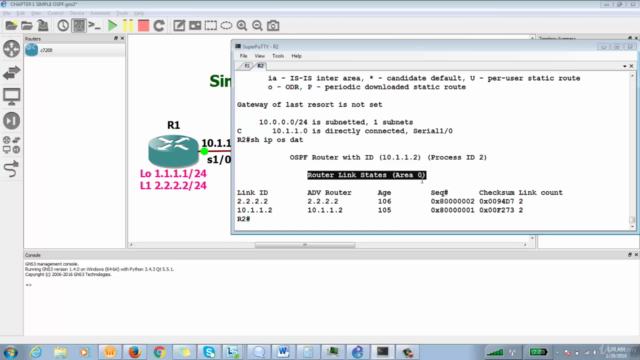Click the canvas horizontal scrollbar thumb
Image resolution: width=640 pixels, height=360 pixels.
(304, 245)
